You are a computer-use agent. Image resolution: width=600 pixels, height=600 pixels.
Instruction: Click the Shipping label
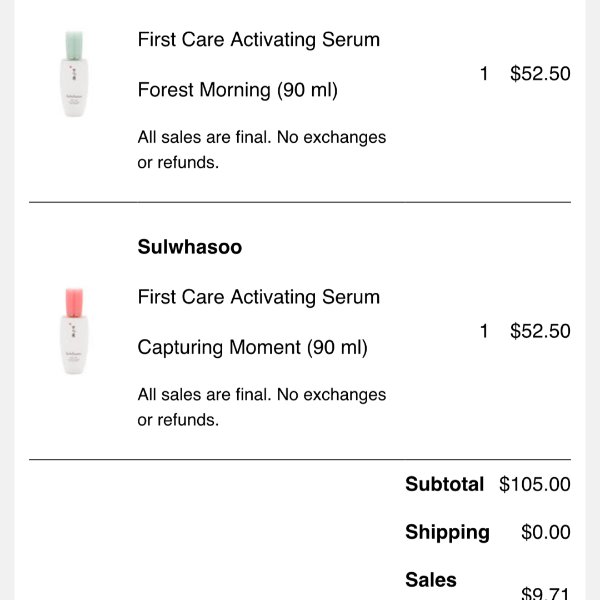pyautogui.click(x=447, y=532)
